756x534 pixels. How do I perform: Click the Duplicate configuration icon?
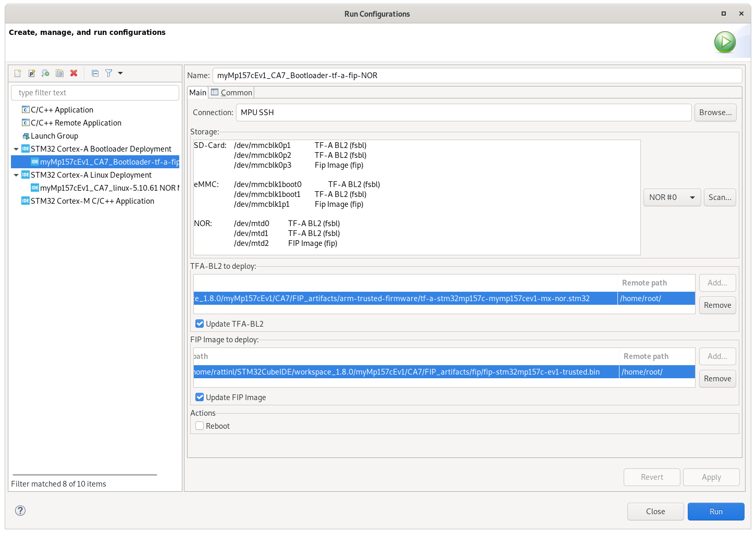point(60,73)
